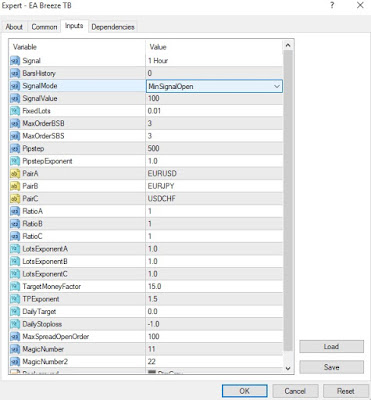Click the PipstepExponent double-type icon

[15, 161]
